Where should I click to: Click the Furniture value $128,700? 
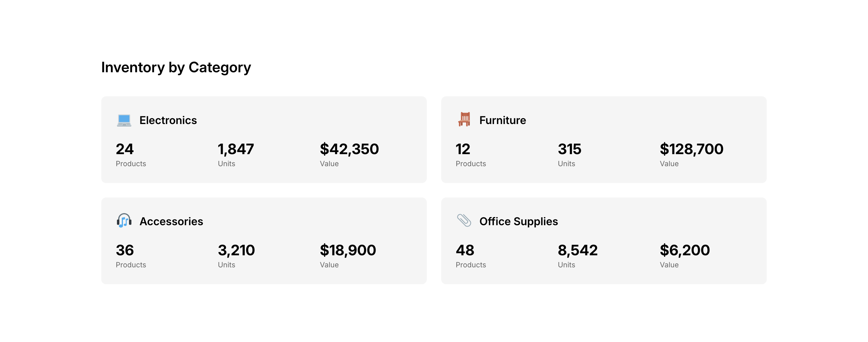click(691, 149)
